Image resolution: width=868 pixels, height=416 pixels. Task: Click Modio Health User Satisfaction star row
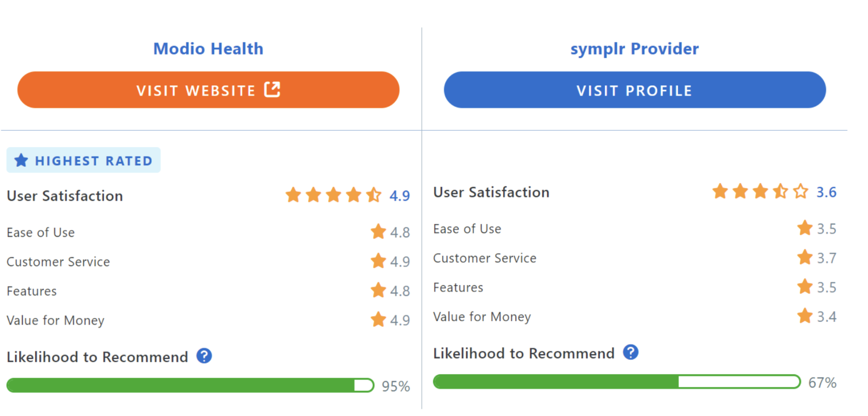(x=333, y=195)
